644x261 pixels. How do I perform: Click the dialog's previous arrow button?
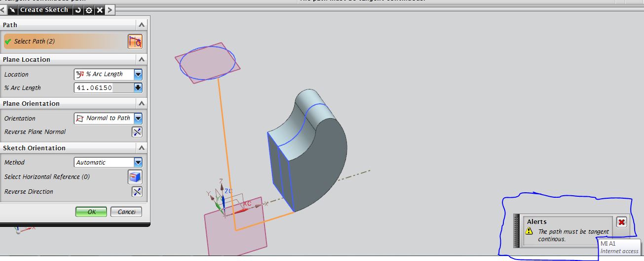click(x=3, y=9)
